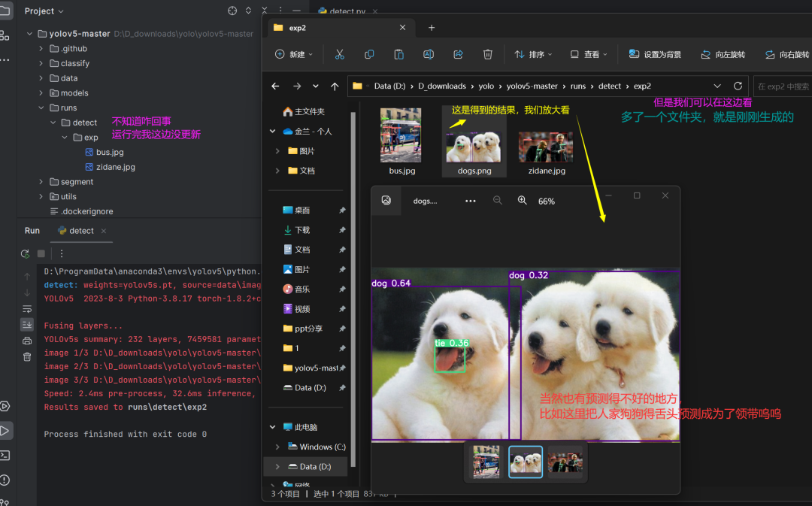Toggle scroll to end in Run console
812x506 pixels.
click(x=27, y=325)
